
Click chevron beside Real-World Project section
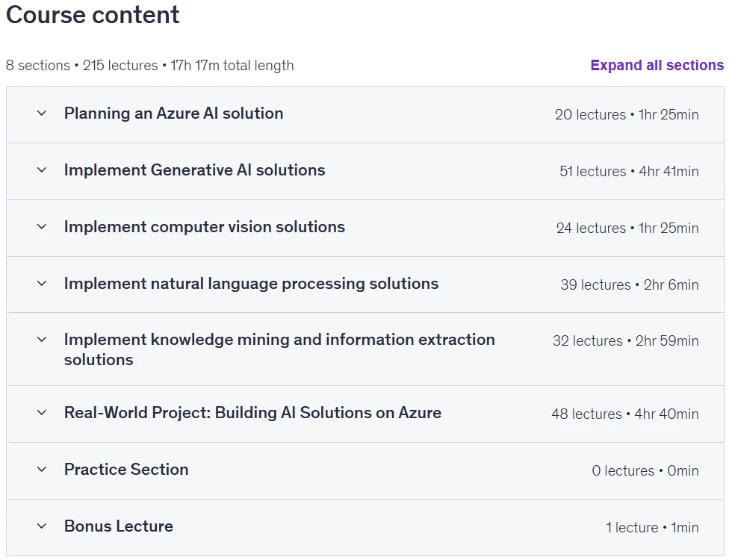click(42, 413)
